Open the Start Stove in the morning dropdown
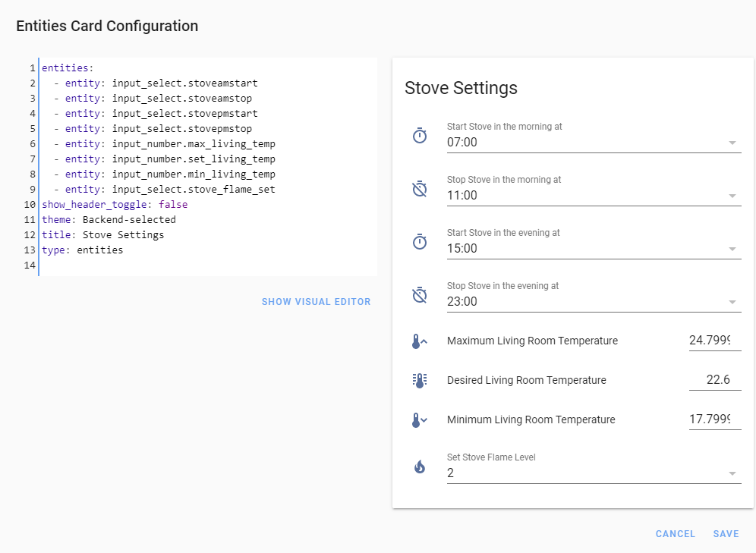Image resolution: width=756 pixels, height=553 pixels. click(594, 137)
